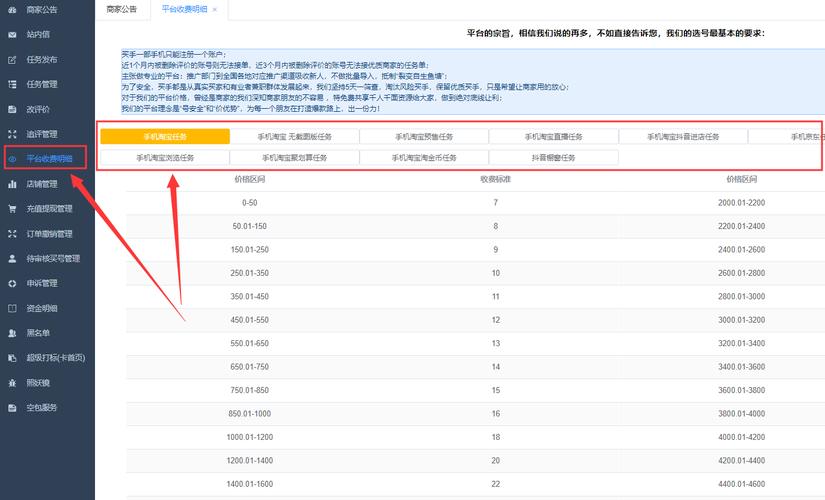Click the 3000.01-3200 price range cell
Viewport: 825px width, 500px height.
point(741,320)
